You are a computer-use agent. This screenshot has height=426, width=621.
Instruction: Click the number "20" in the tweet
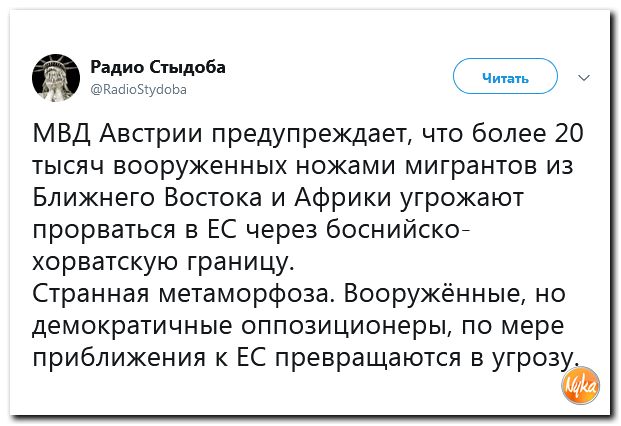570,133
